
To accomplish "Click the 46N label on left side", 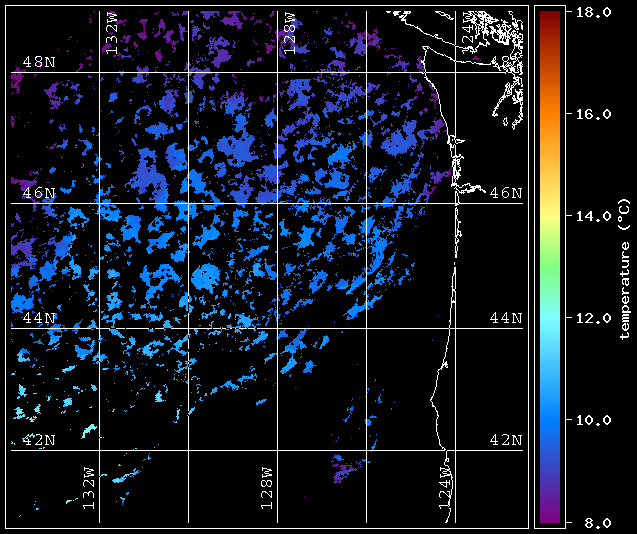I will 39,193.
